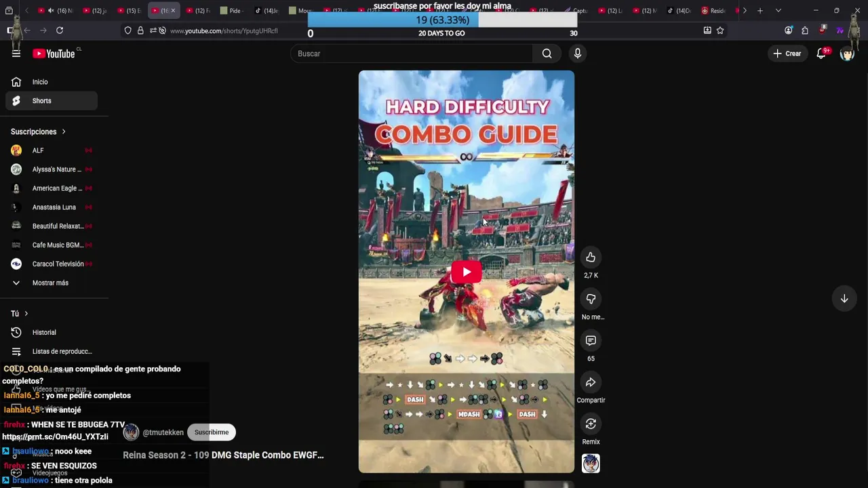Go forward in browser history
This screenshot has width=868, height=488.
(43, 30)
